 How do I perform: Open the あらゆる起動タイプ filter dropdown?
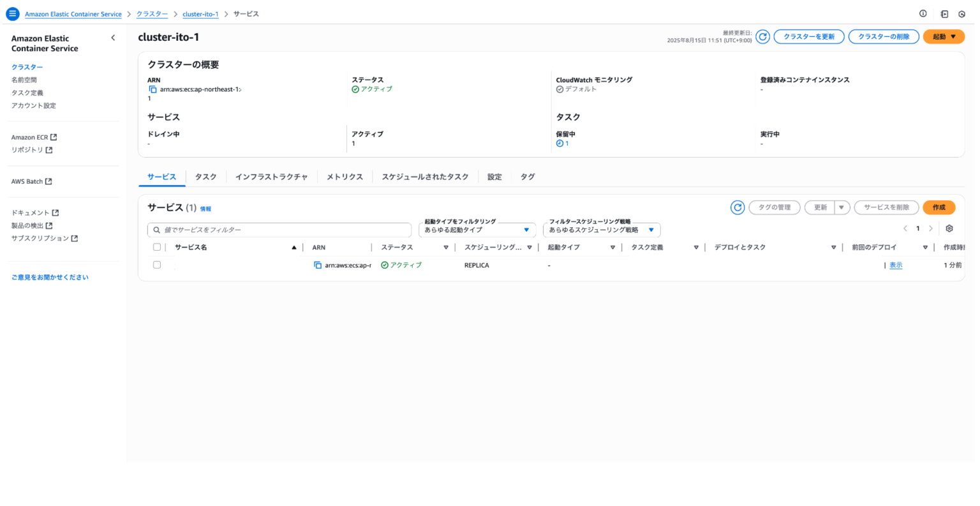[x=477, y=230]
